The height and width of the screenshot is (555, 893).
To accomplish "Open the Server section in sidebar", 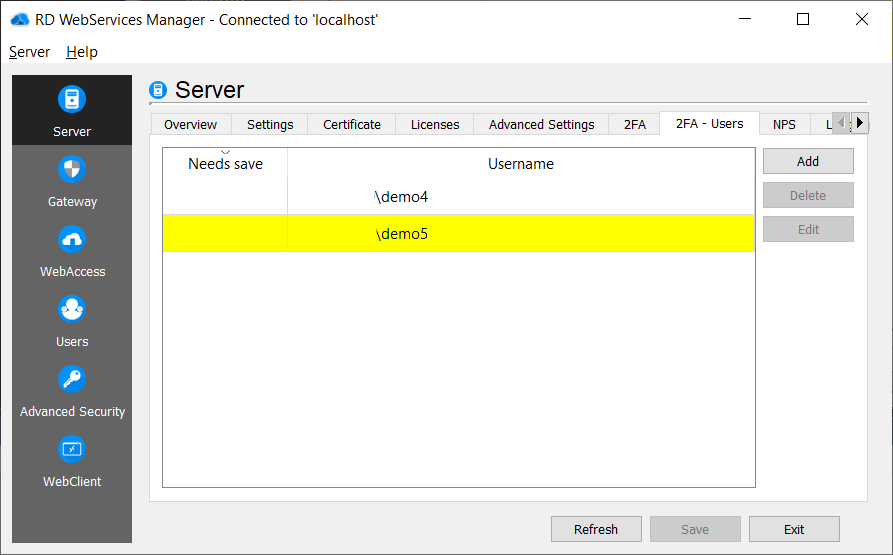I will click(72, 110).
